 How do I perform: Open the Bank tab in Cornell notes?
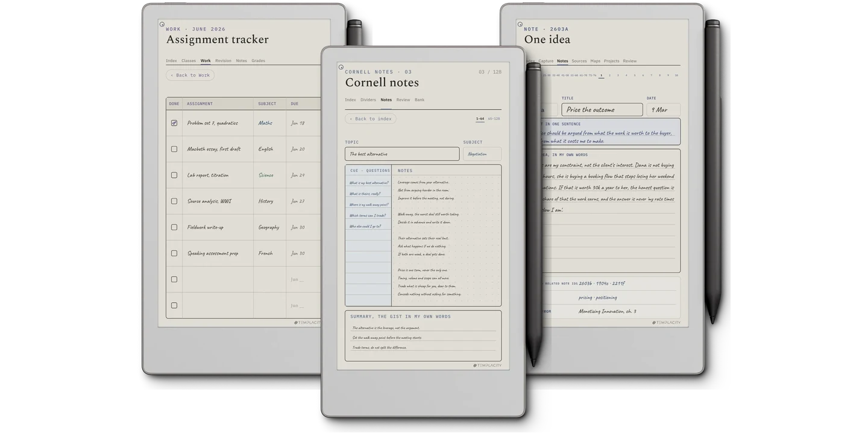pos(420,100)
